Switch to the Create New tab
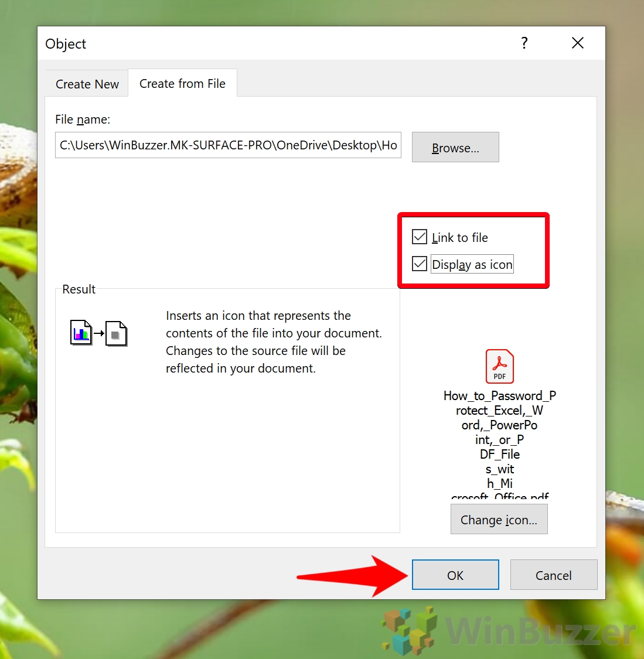 pyautogui.click(x=86, y=83)
